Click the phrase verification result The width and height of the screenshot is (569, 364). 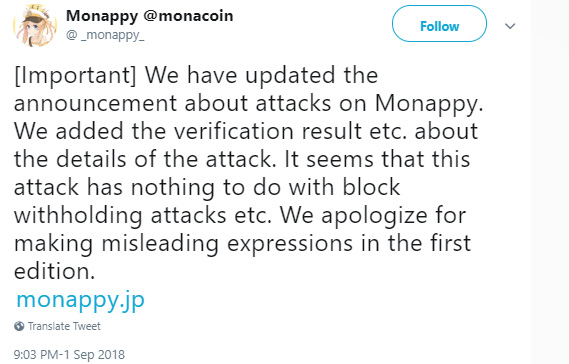pos(268,131)
